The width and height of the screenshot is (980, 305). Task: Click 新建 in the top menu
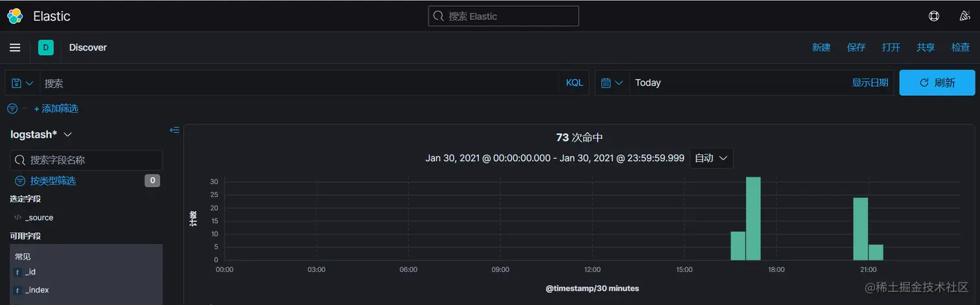point(821,47)
